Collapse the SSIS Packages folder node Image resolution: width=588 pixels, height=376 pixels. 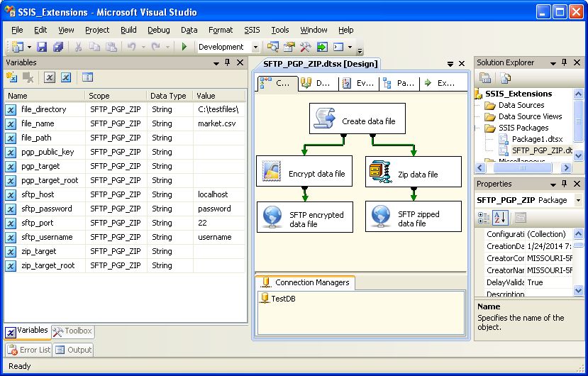[x=477, y=128]
